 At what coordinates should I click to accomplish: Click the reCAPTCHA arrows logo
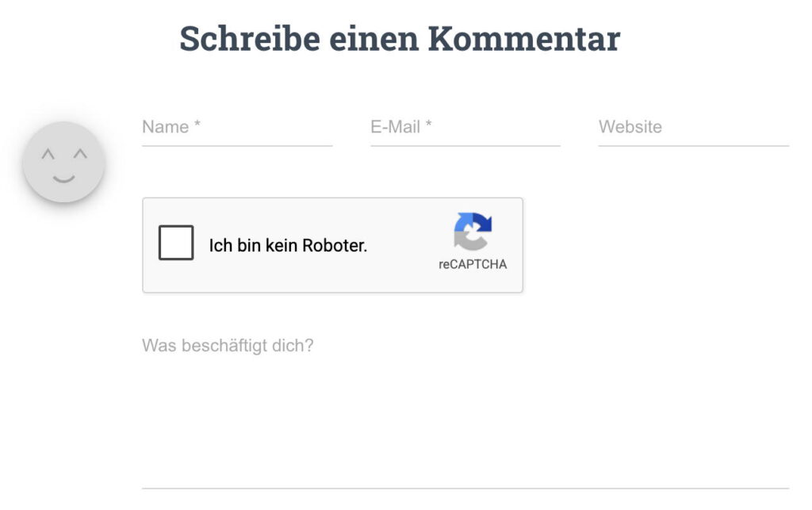point(473,232)
